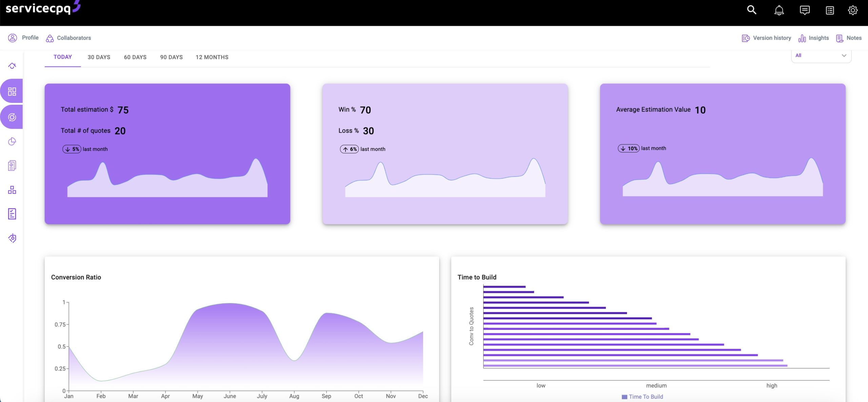Click the pie chart sidebar icon
Viewport: 868px width, 402px height.
coord(12,141)
